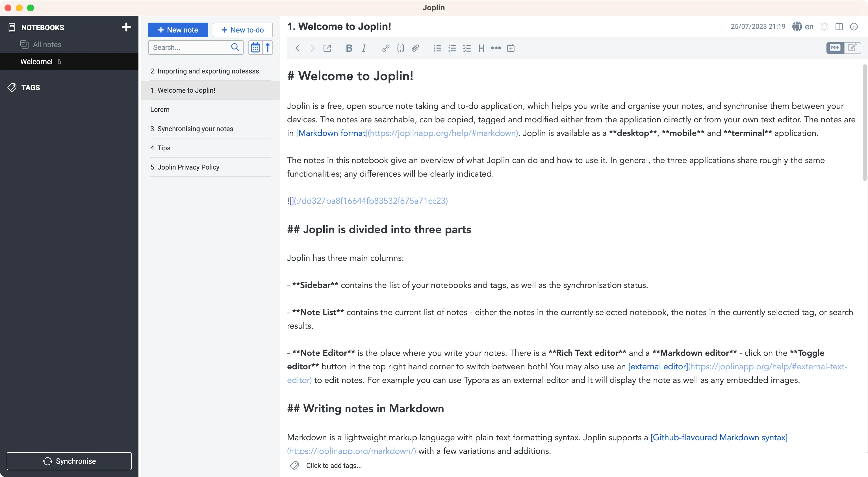This screenshot has width=868, height=477.
Task: Switch to the Rich Text editor
Action: [852, 48]
